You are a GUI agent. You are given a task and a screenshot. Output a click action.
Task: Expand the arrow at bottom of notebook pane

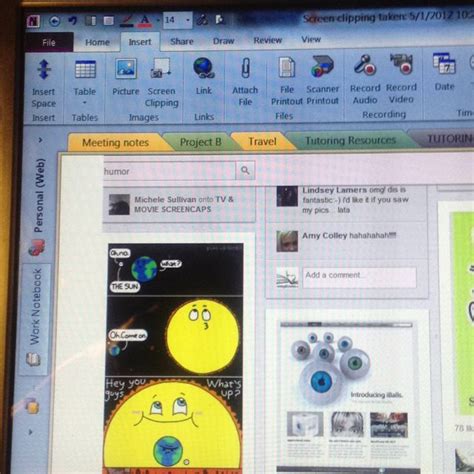pyautogui.click(x=31, y=432)
